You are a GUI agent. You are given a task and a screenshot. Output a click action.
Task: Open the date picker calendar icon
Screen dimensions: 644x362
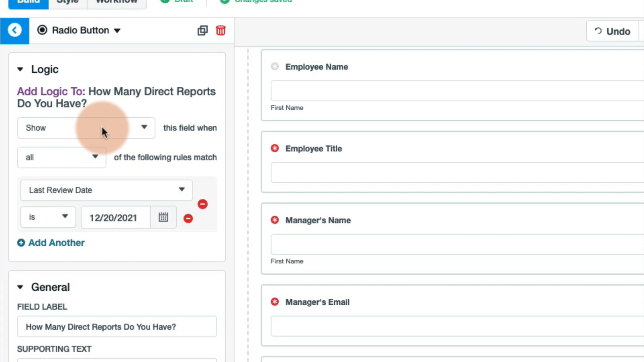click(x=163, y=217)
